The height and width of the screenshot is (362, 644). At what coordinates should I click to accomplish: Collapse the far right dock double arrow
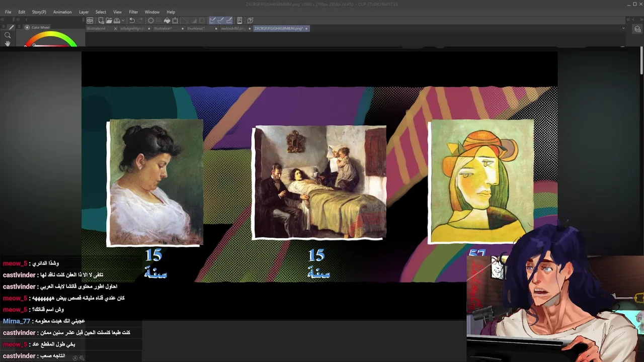coord(640,19)
